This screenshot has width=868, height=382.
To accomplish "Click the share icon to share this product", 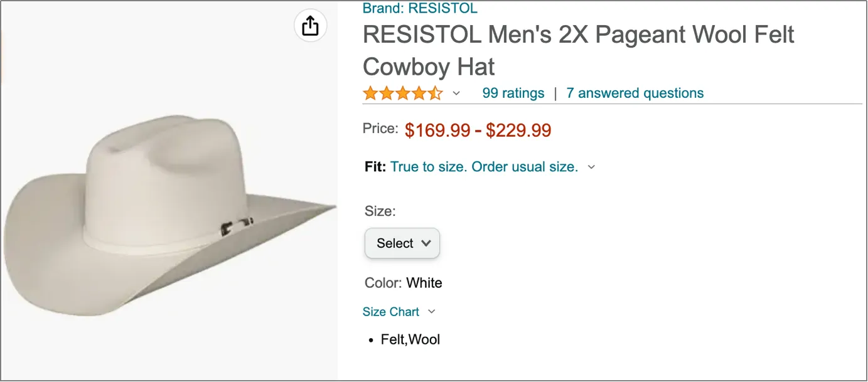I will click(310, 26).
